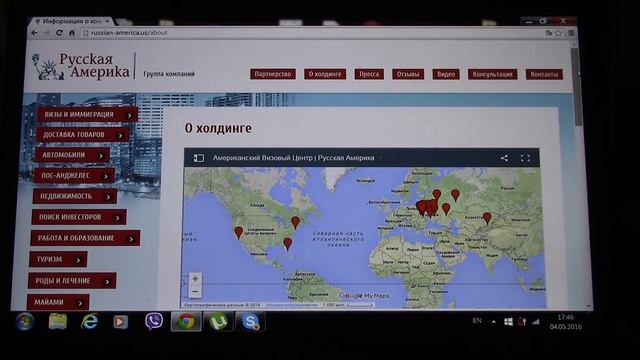Click the browser back arrow
Viewport: 640px width, 360px height.
(35, 33)
